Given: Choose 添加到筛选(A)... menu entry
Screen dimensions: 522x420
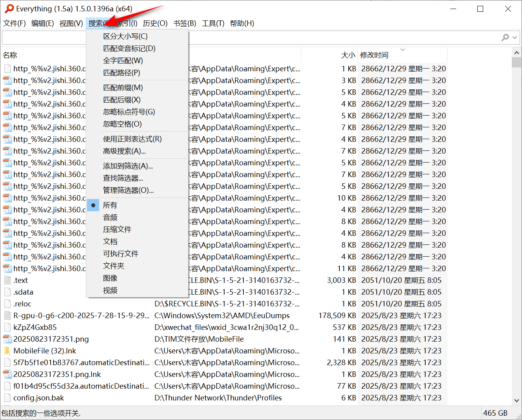Looking at the screenshot, I should point(138,166).
